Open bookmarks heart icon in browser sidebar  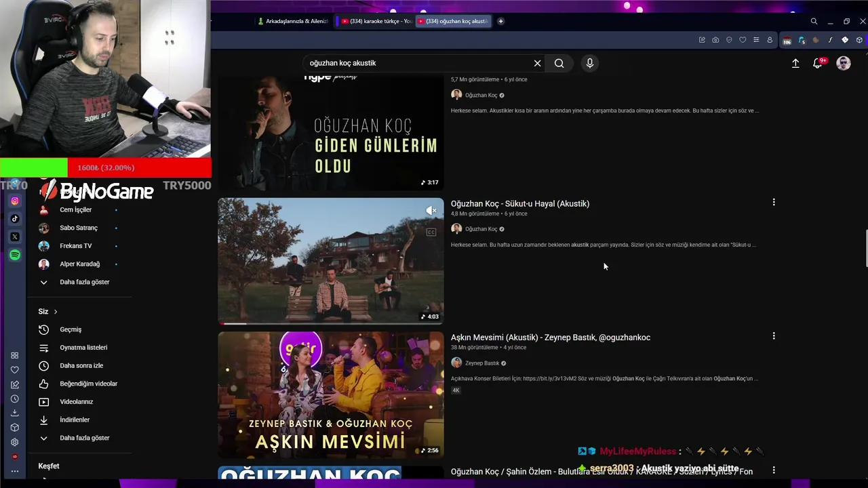click(15, 370)
